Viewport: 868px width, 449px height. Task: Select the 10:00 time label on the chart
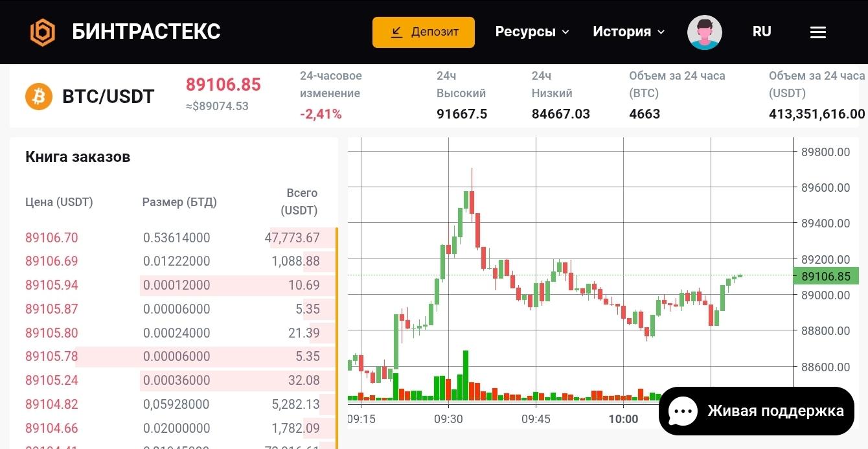[623, 419]
